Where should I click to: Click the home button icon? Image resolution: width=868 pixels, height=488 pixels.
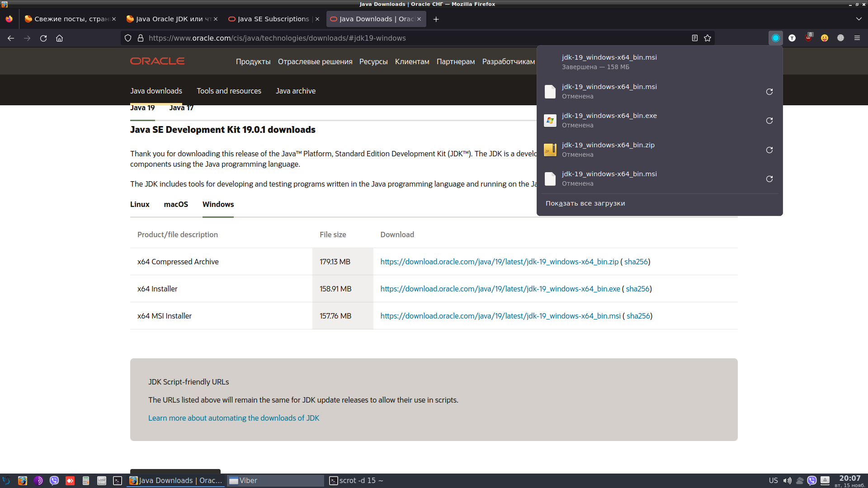coord(59,38)
